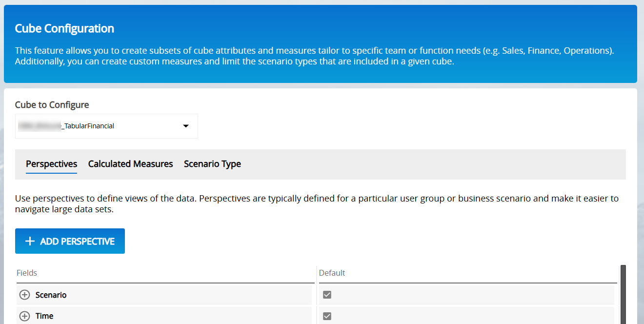Viewport: 644px width, 324px height.
Task: Go to the Scenario Type tab
Action: coord(212,164)
